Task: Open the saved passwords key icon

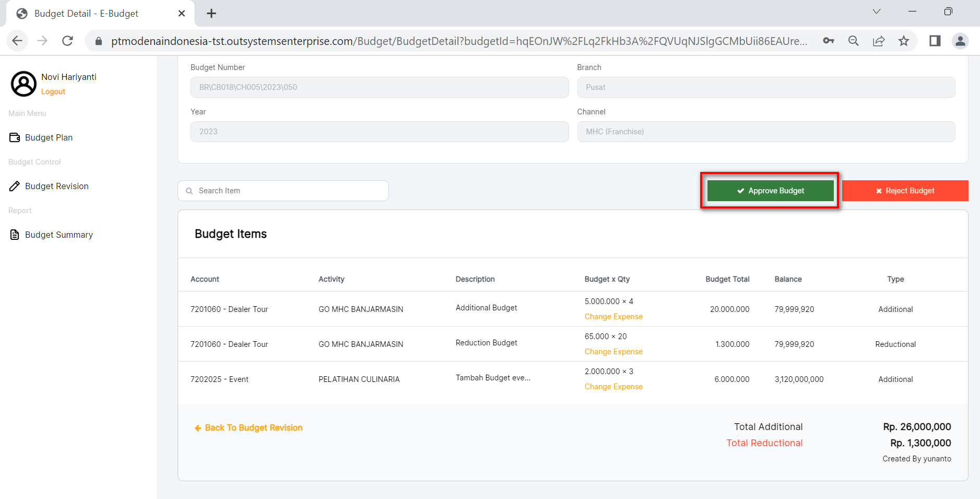Action: tap(829, 41)
